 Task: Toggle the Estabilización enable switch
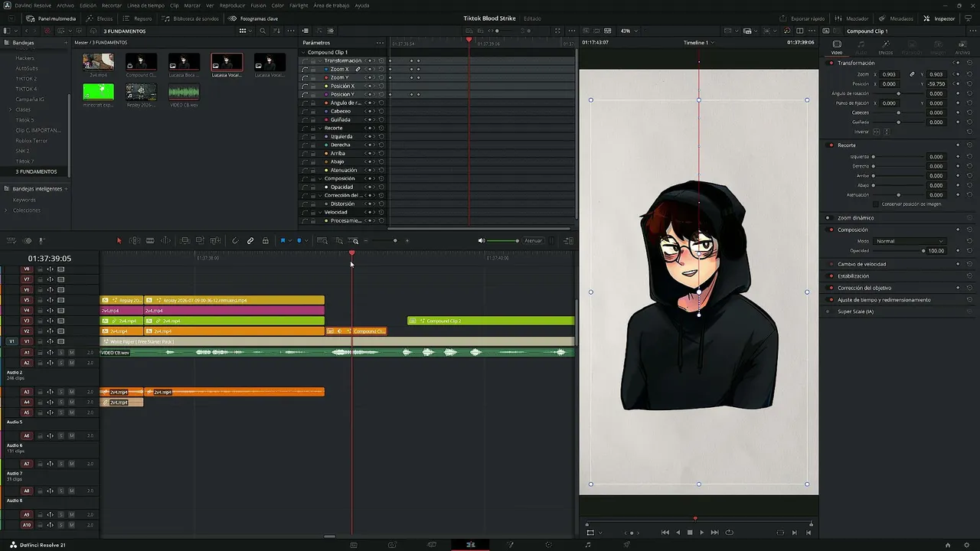point(828,275)
